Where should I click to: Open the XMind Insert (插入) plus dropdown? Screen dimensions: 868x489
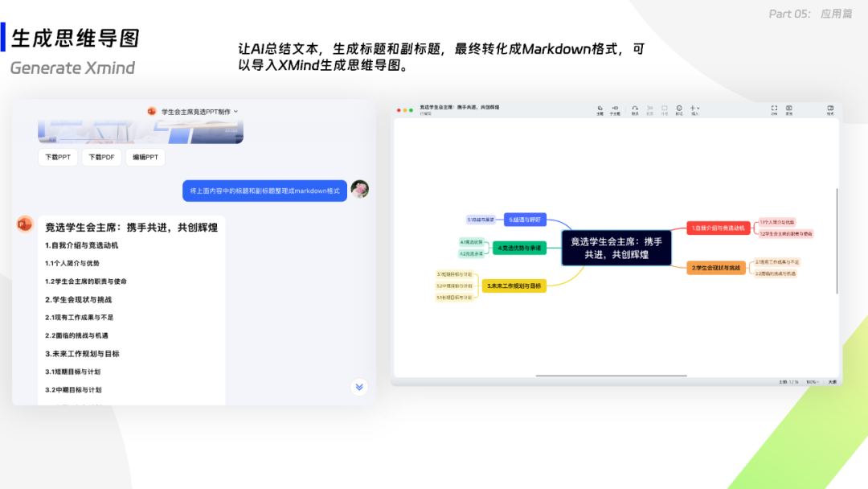point(694,109)
